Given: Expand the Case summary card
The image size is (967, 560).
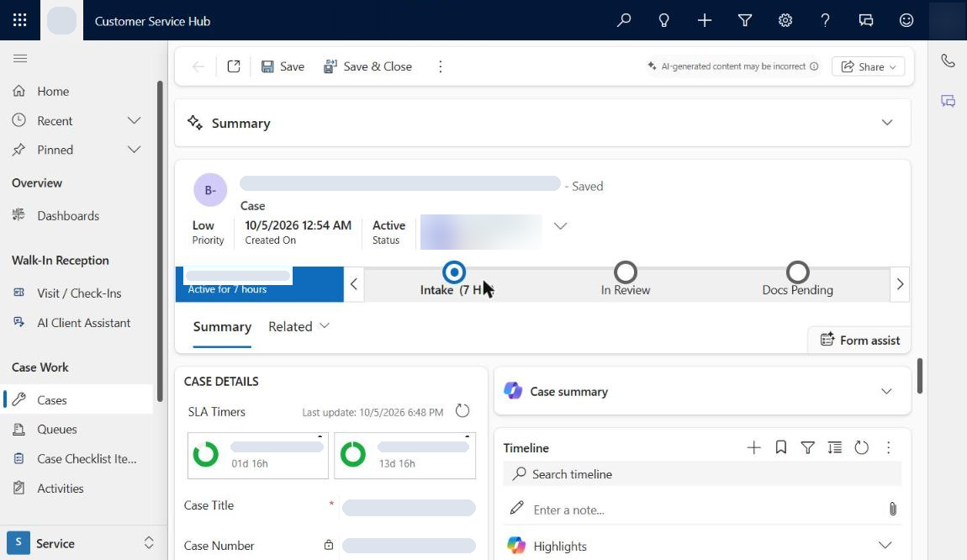Looking at the screenshot, I should (886, 392).
